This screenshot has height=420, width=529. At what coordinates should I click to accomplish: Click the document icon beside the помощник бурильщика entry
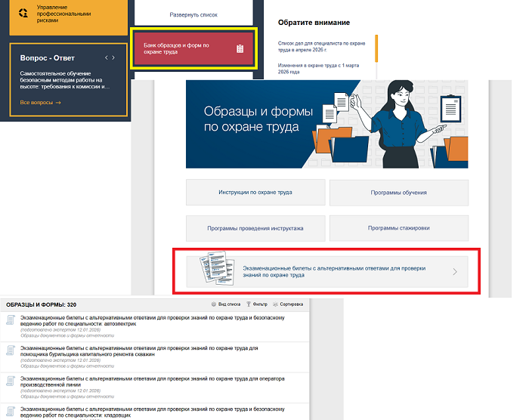coord(11,351)
